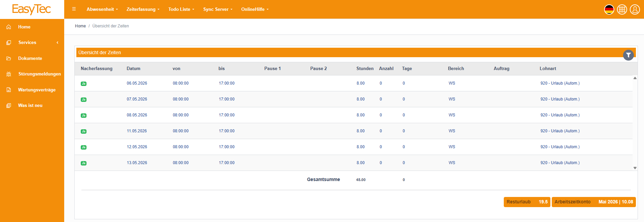
Task: Open the Sync Server dropdown menu
Action: [218, 9]
